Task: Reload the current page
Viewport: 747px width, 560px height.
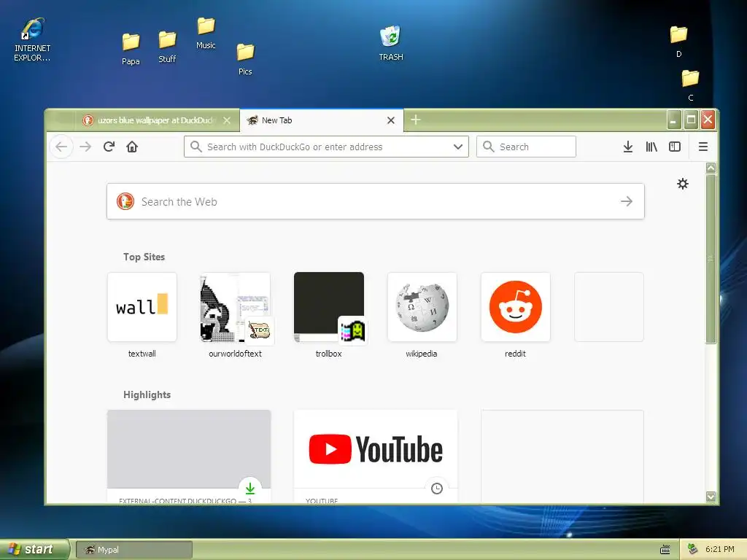Action: tap(109, 147)
